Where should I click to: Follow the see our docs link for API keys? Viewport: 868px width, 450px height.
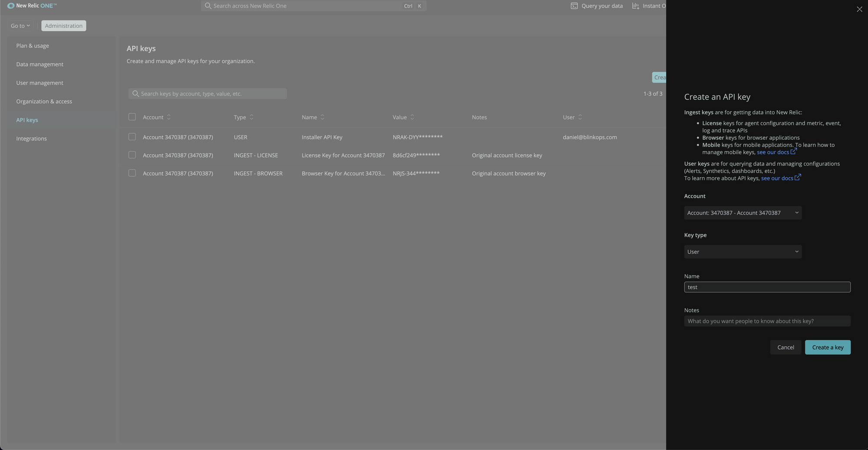pyautogui.click(x=777, y=179)
